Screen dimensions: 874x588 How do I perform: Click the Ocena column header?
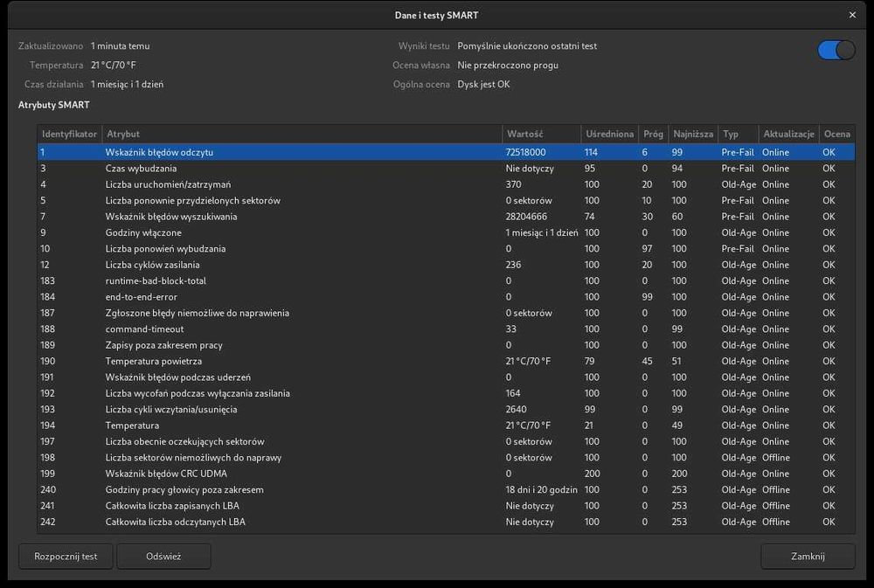coord(836,134)
